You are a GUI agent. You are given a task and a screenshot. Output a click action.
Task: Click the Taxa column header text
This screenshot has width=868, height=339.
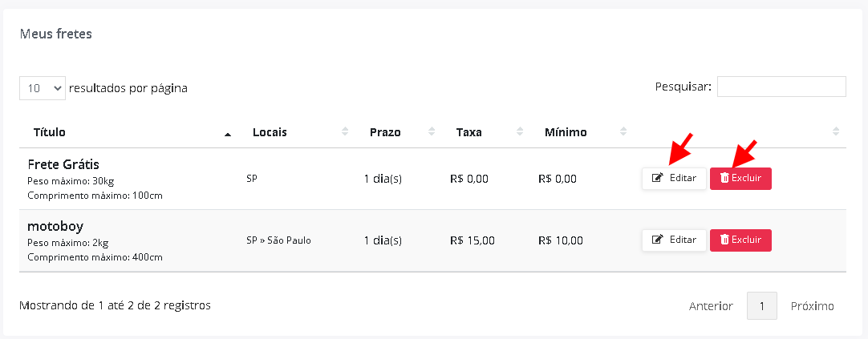[x=468, y=132]
